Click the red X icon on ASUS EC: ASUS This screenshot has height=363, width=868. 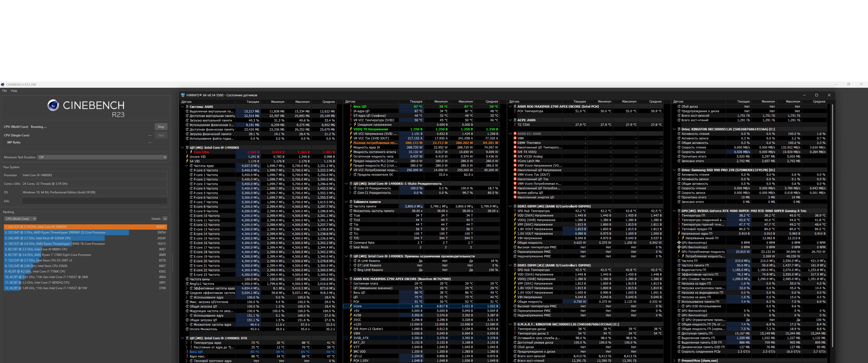pos(515,134)
